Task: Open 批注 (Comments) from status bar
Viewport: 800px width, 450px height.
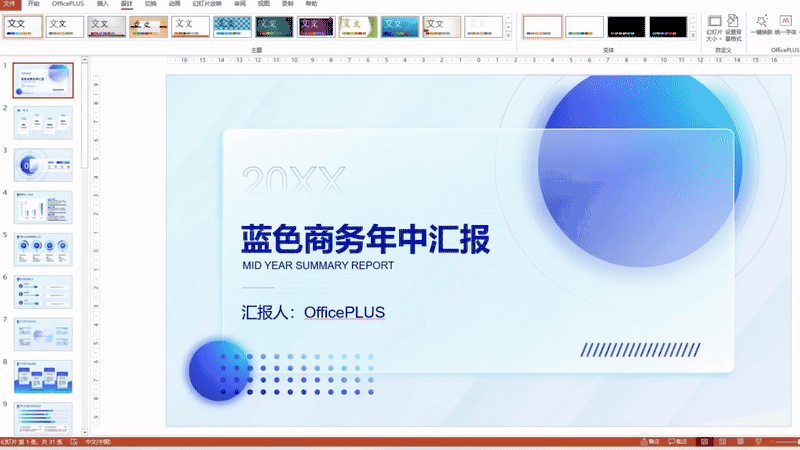Action: [678, 442]
